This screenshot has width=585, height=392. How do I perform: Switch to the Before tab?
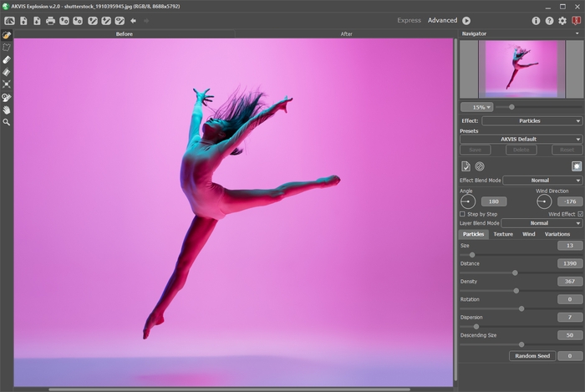tap(125, 34)
